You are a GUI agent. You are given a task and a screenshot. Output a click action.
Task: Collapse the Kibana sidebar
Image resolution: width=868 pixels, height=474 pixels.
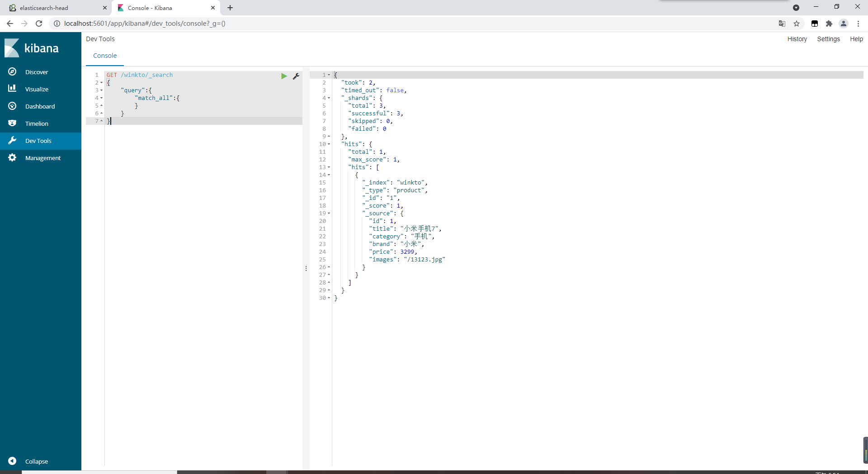(12, 461)
